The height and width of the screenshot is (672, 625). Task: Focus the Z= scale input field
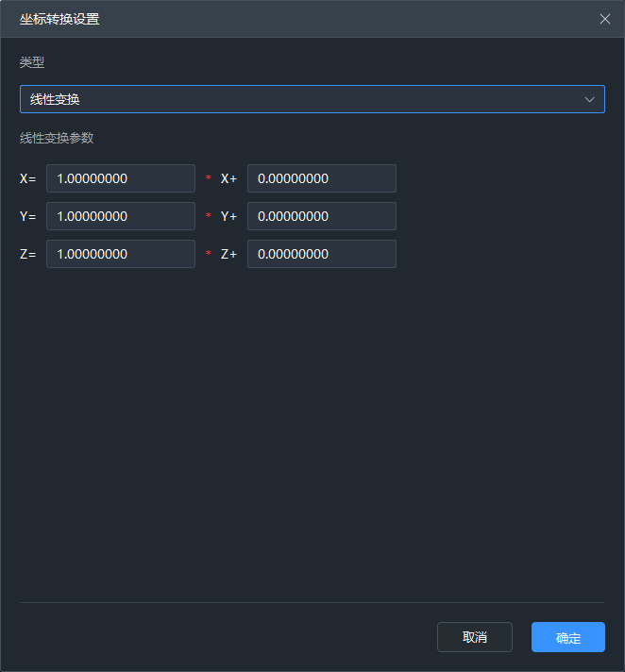point(120,254)
